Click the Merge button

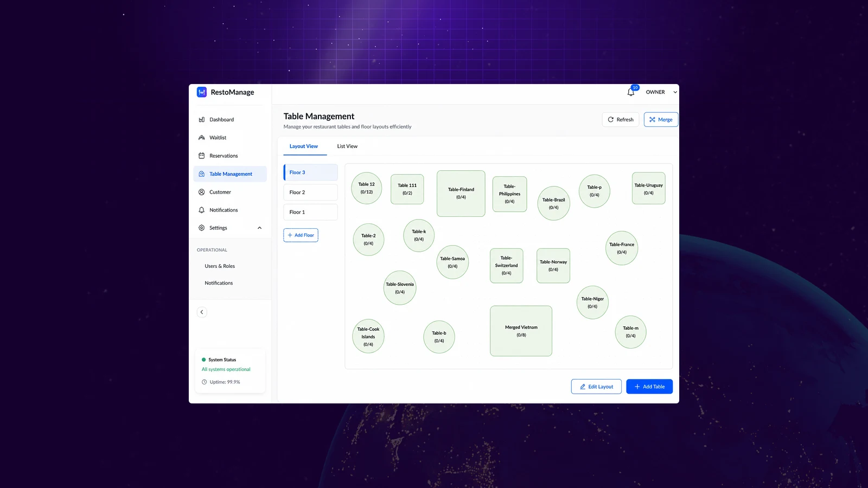tap(661, 120)
